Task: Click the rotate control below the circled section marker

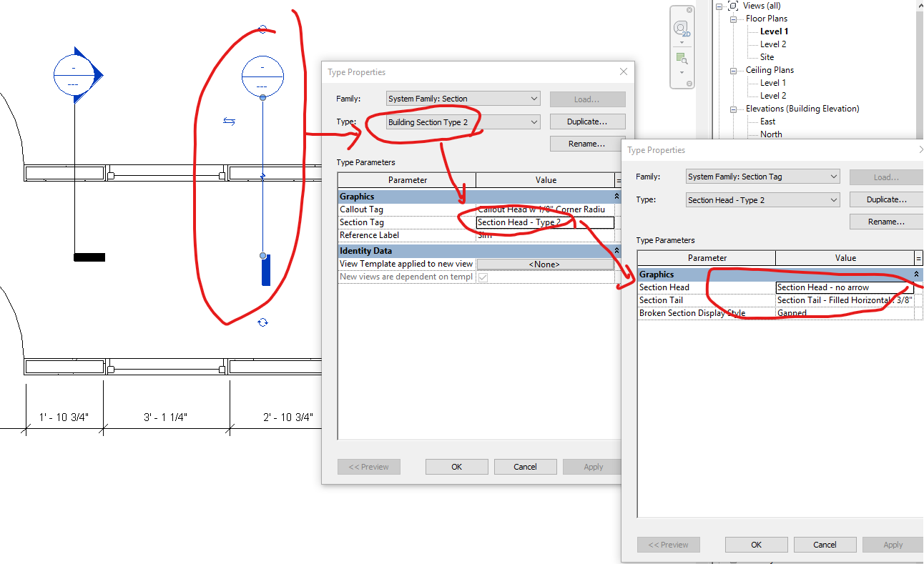Action: (262, 323)
